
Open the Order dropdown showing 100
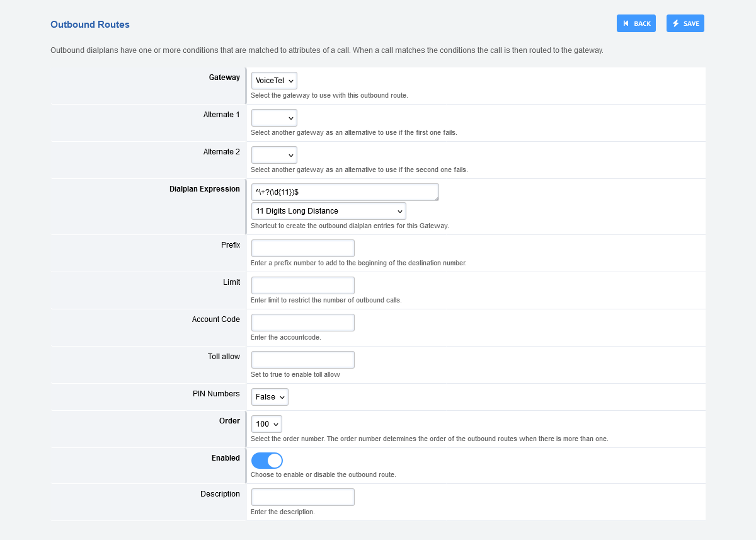(266, 424)
